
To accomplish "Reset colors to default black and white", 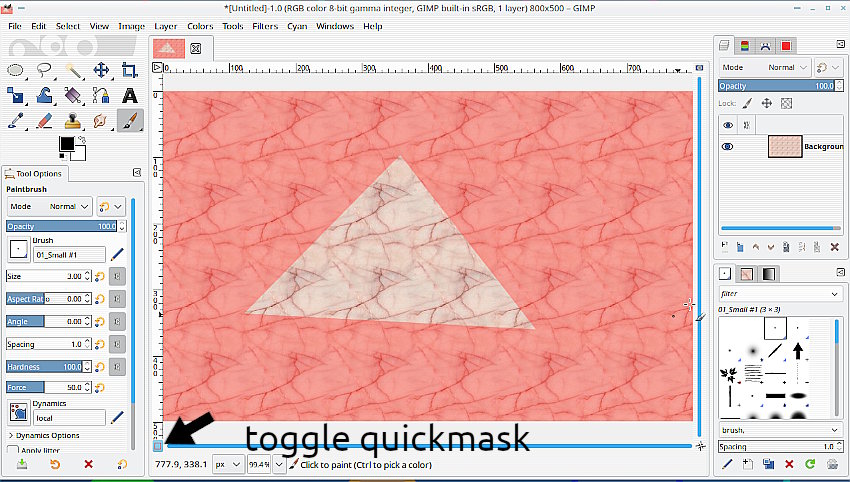I will 63,157.
